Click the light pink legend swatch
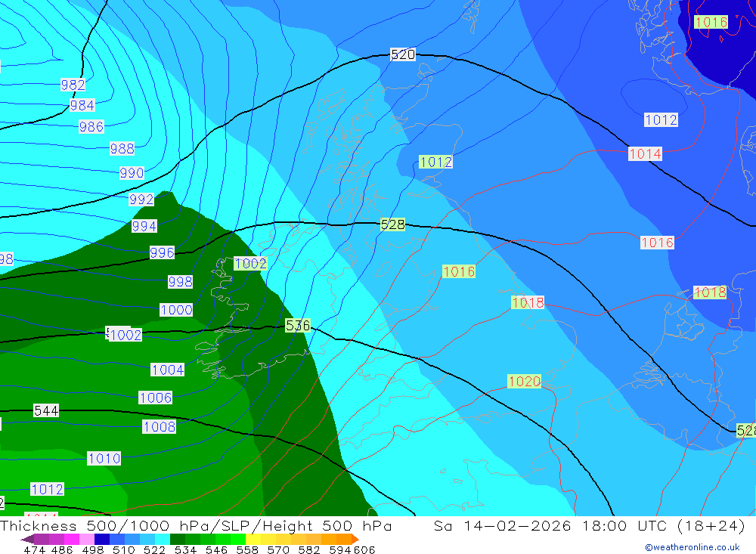 (x=87, y=540)
